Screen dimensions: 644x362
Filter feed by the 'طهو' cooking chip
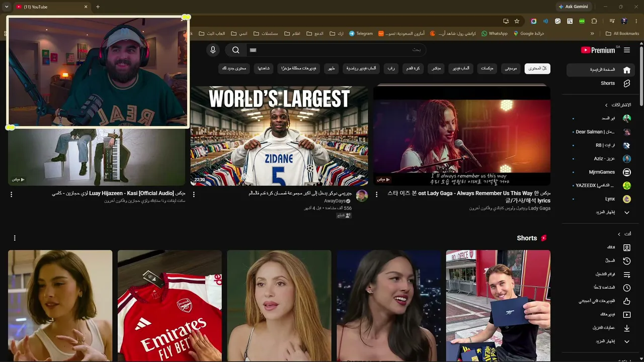(332, 68)
